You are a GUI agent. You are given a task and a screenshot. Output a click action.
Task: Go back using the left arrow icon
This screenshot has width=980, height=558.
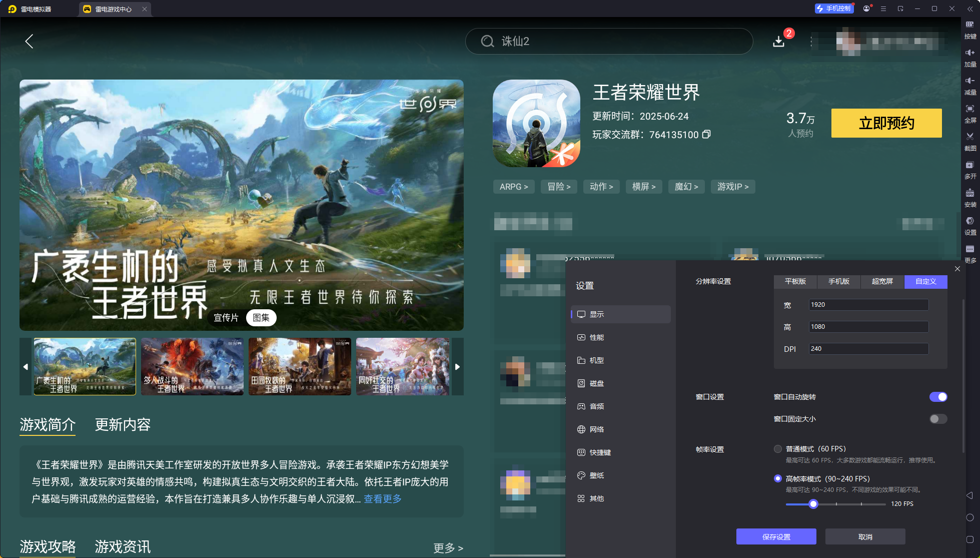(x=30, y=41)
